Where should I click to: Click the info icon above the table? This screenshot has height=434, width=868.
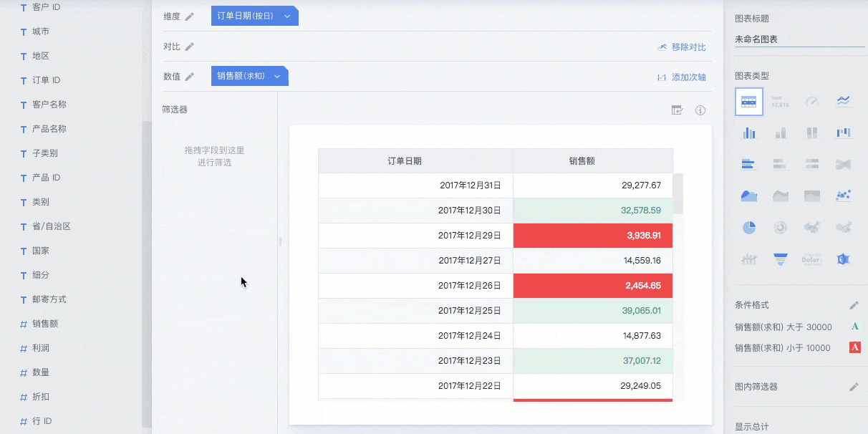point(700,110)
